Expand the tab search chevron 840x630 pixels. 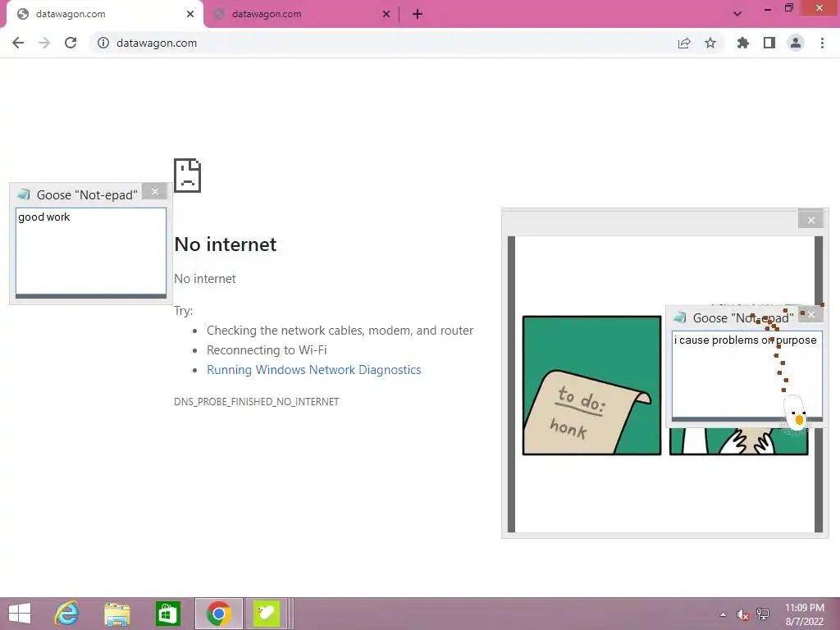click(737, 15)
